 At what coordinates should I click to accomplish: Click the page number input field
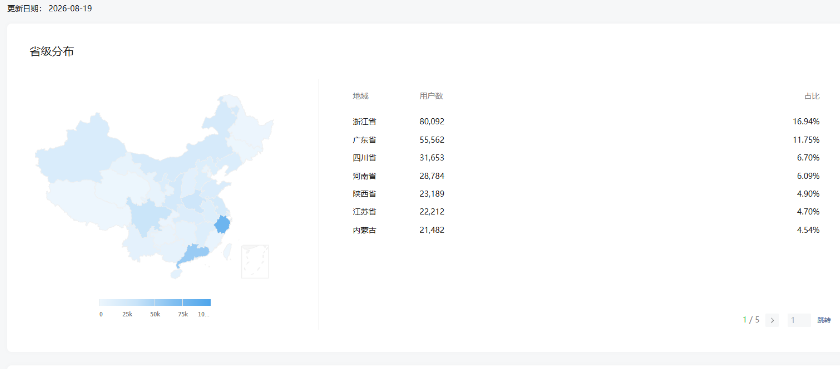click(799, 320)
